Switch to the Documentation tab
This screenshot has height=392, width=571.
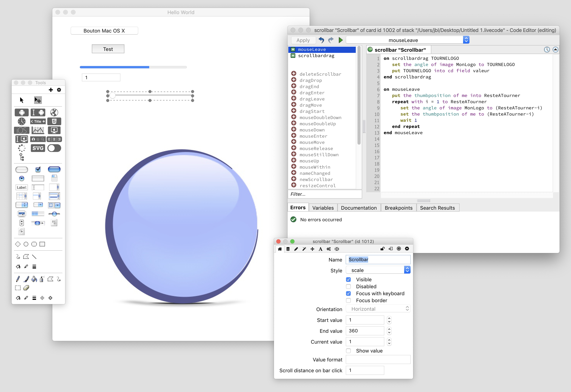[359, 208]
